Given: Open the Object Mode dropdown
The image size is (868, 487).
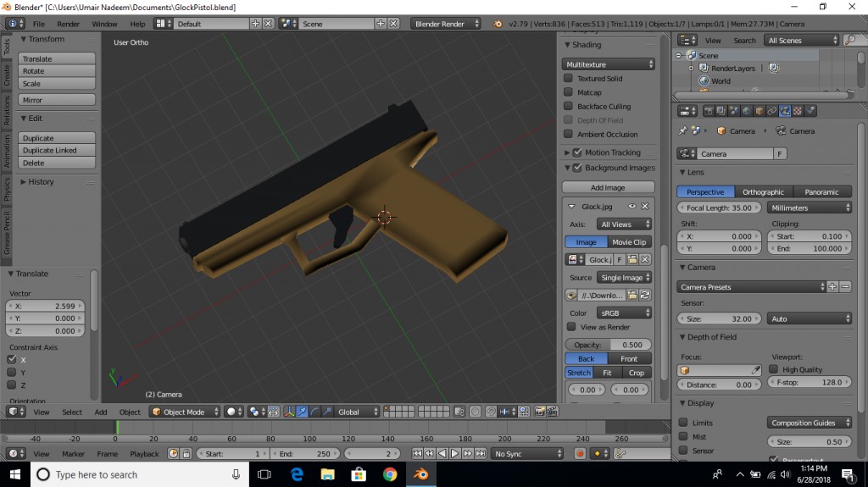Looking at the screenshot, I should pyautogui.click(x=185, y=412).
